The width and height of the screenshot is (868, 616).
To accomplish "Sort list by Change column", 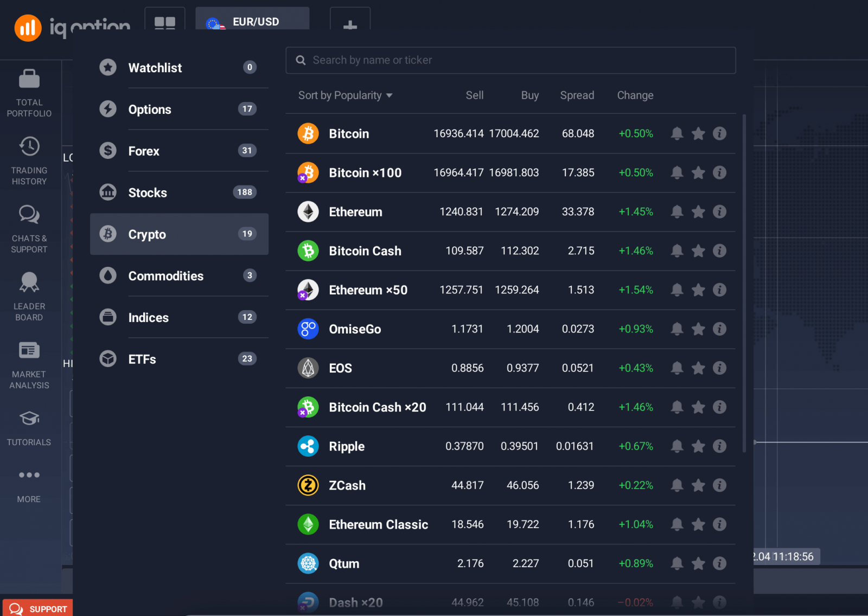I will tap(635, 95).
